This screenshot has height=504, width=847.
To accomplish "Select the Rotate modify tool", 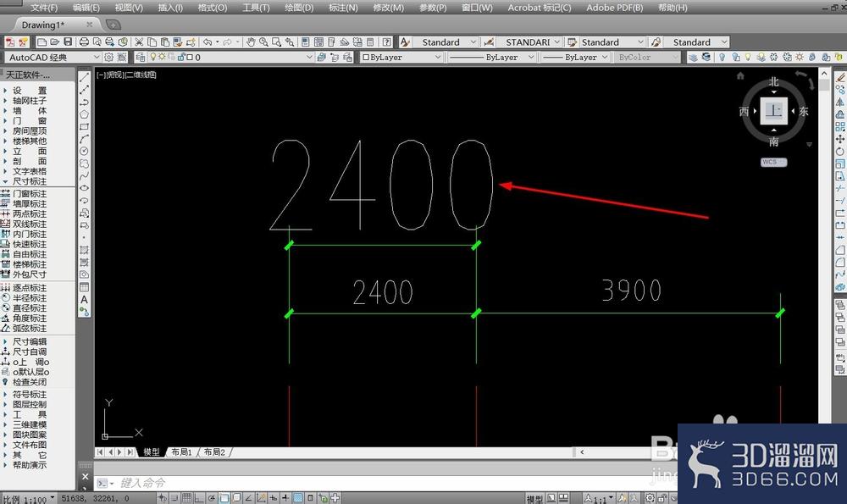I will [x=840, y=152].
